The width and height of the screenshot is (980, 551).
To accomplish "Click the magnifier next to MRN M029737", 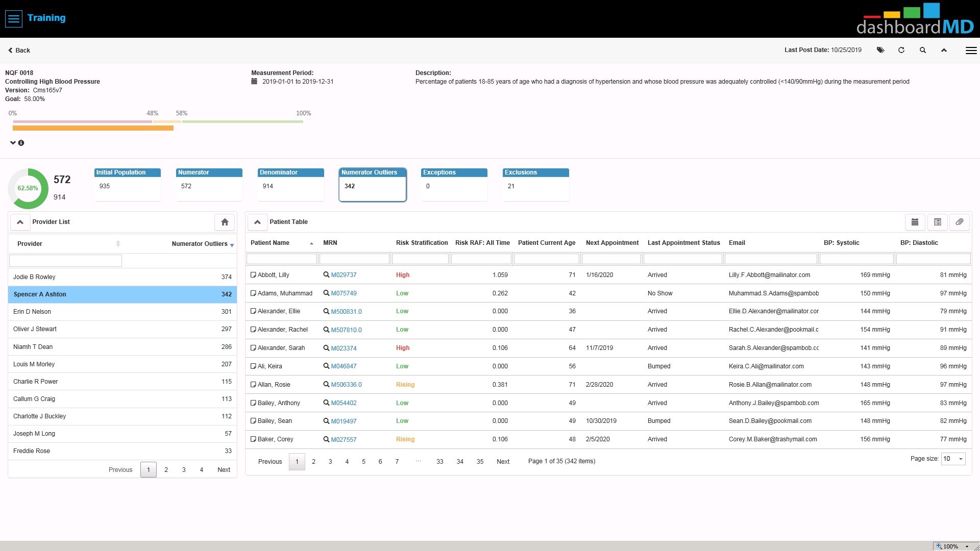I will point(326,274).
